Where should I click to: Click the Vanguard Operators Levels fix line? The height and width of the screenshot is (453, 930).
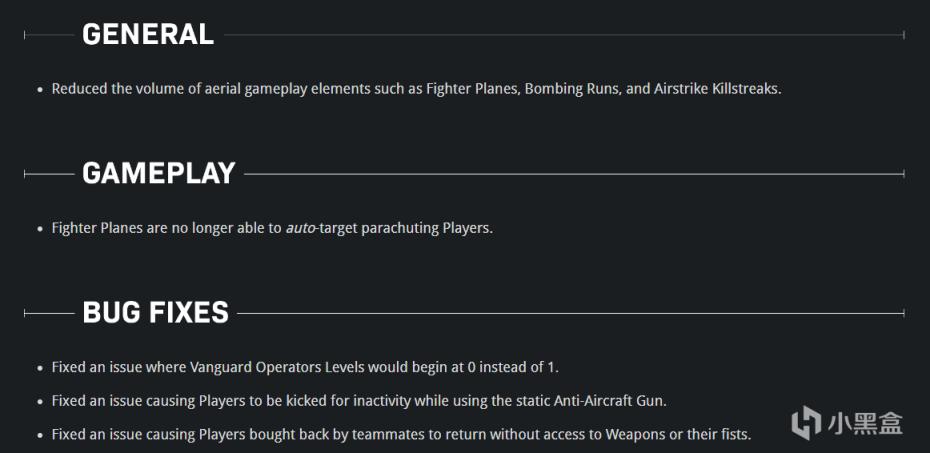click(305, 367)
